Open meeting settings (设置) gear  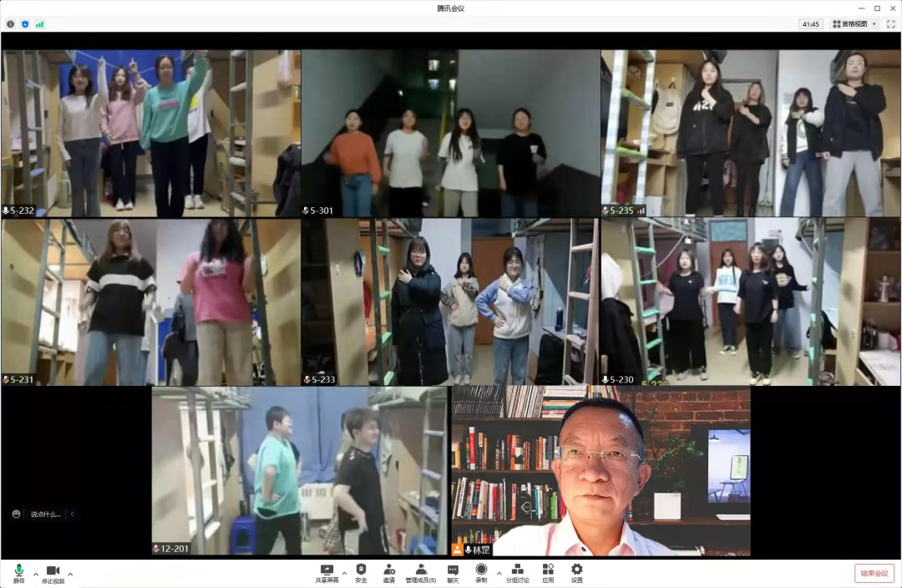(x=576, y=573)
